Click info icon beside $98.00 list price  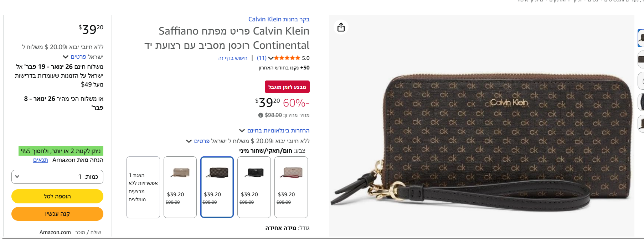click(261, 115)
